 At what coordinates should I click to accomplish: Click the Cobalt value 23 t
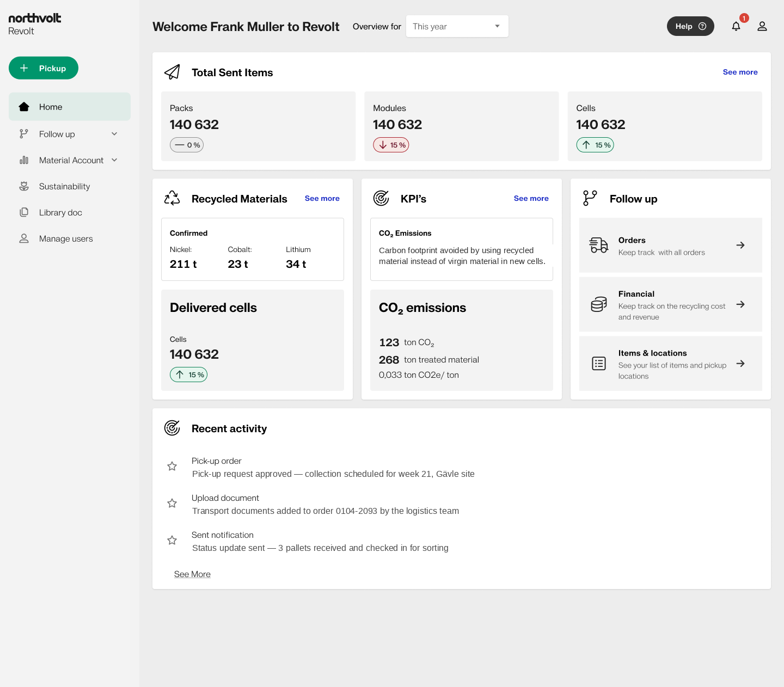[238, 264]
